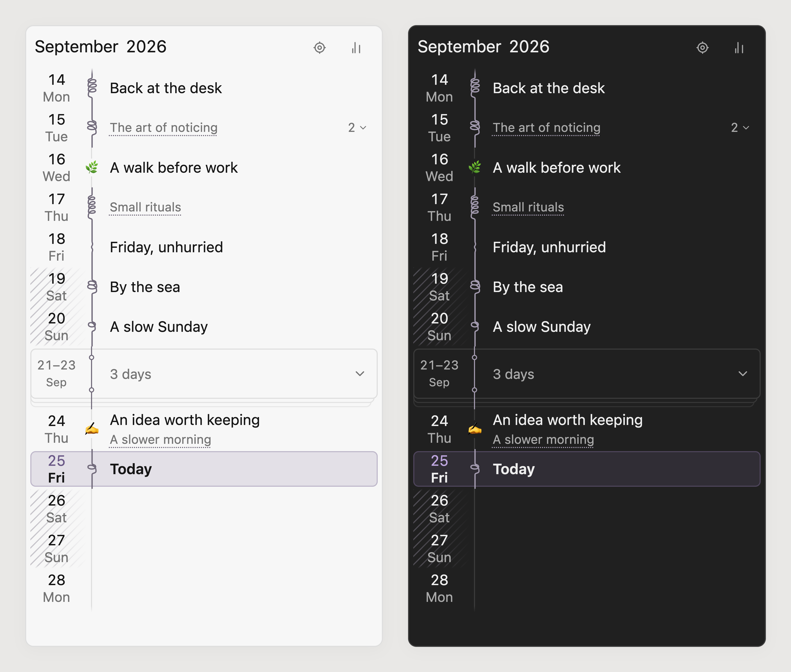Click 'September' month title in light panel

[x=77, y=47]
